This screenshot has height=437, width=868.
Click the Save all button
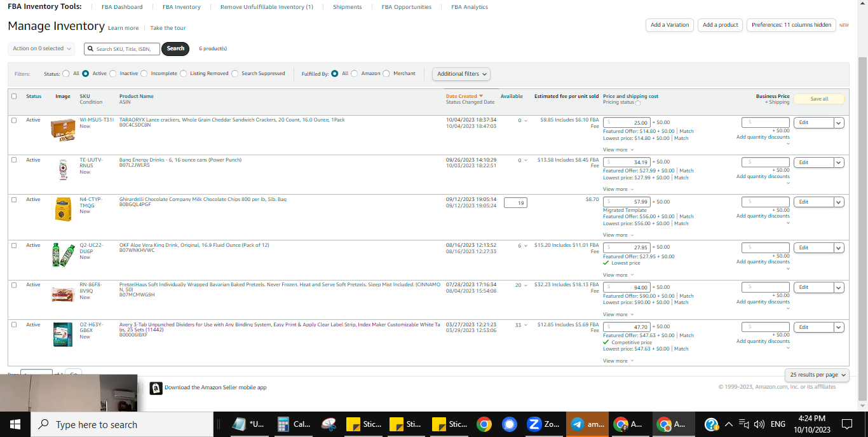point(819,99)
